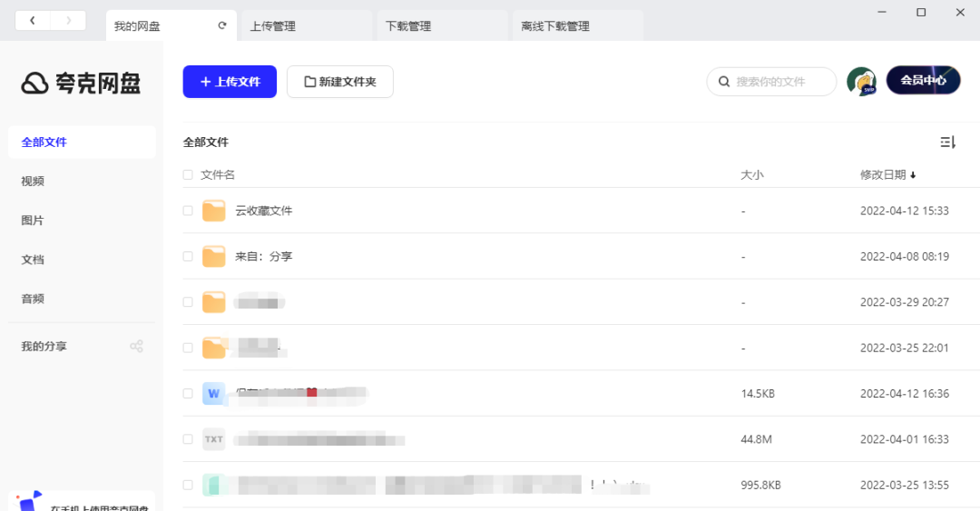Click the 文件名 column header

(218, 174)
